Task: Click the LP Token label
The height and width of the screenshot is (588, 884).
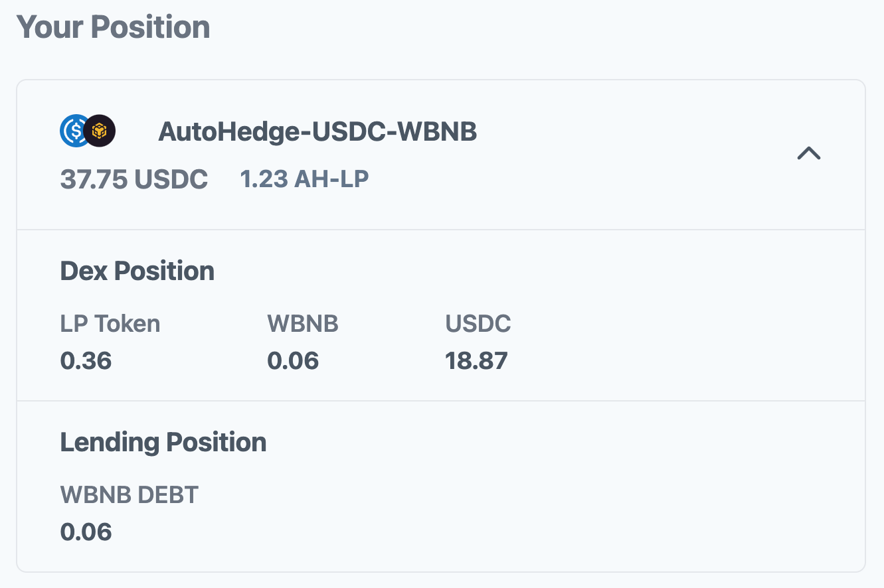Action: (110, 324)
